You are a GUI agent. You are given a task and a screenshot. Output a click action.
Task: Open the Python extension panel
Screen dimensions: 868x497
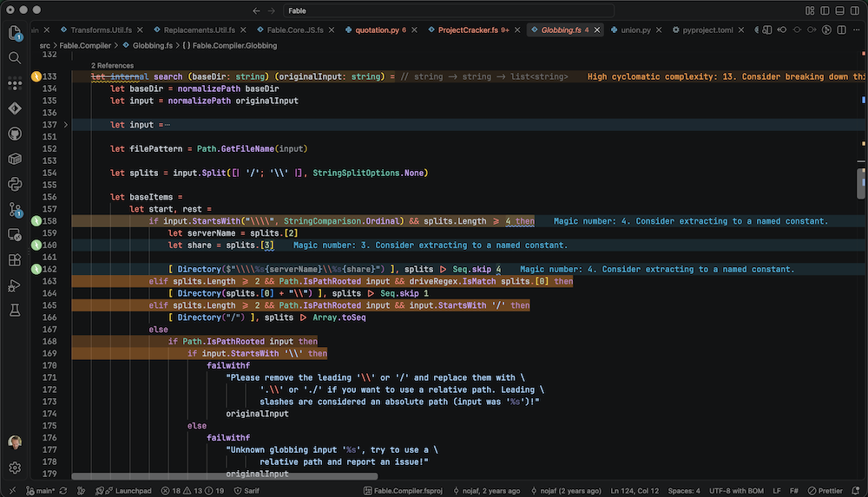15,184
